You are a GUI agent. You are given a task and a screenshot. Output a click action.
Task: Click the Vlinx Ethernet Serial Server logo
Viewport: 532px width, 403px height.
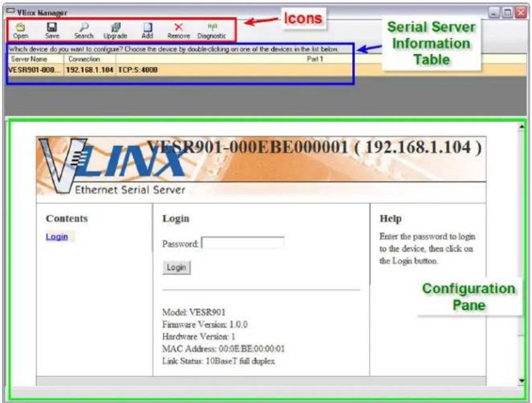click(113, 167)
